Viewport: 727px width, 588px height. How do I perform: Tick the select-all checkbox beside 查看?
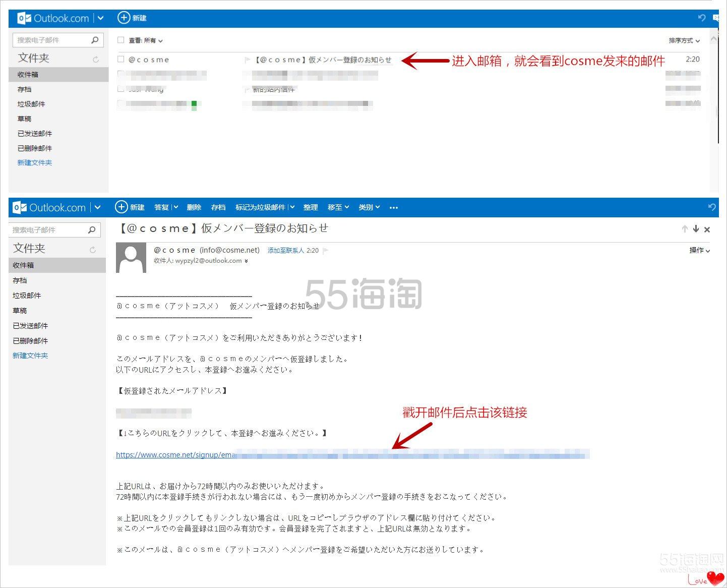pyautogui.click(x=120, y=40)
